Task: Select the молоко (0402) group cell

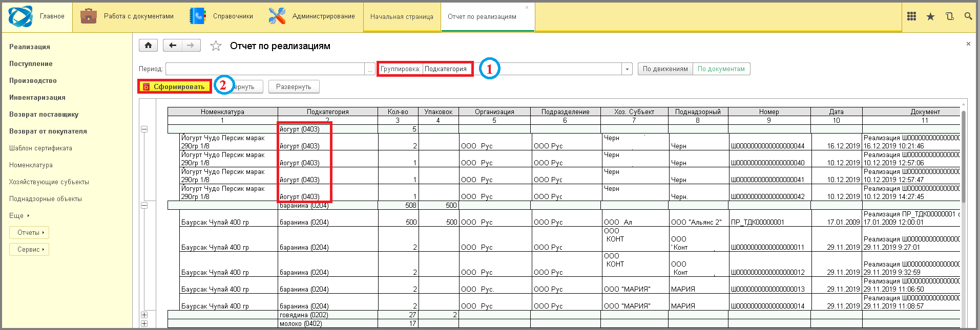Action: [x=327, y=323]
